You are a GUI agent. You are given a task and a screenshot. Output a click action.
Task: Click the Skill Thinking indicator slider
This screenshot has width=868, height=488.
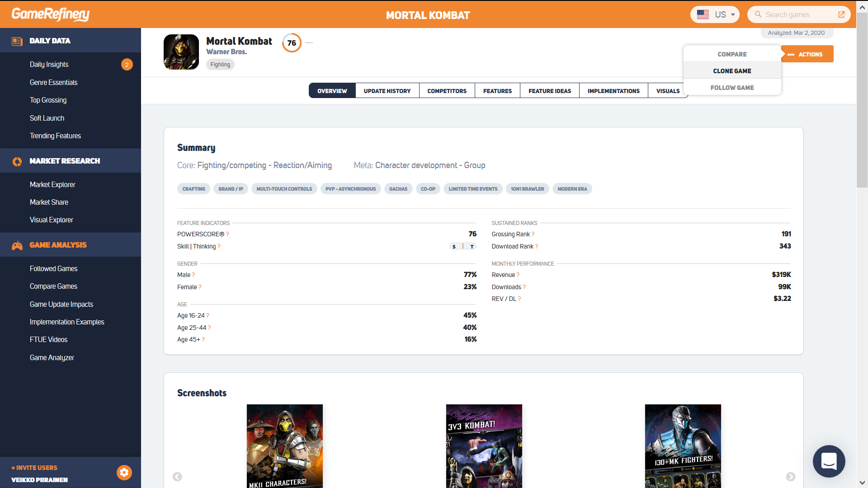coord(463,247)
